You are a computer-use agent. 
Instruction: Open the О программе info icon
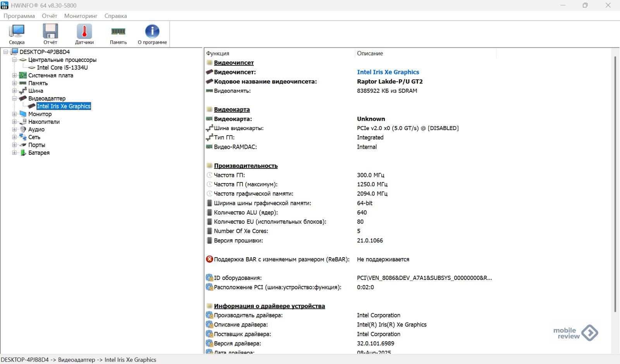pyautogui.click(x=152, y=32)
